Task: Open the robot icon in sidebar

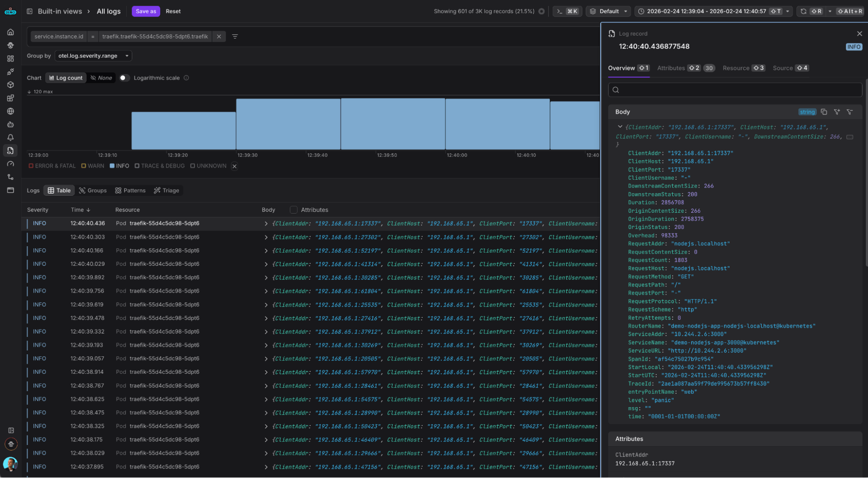Action: click(10, 125)
